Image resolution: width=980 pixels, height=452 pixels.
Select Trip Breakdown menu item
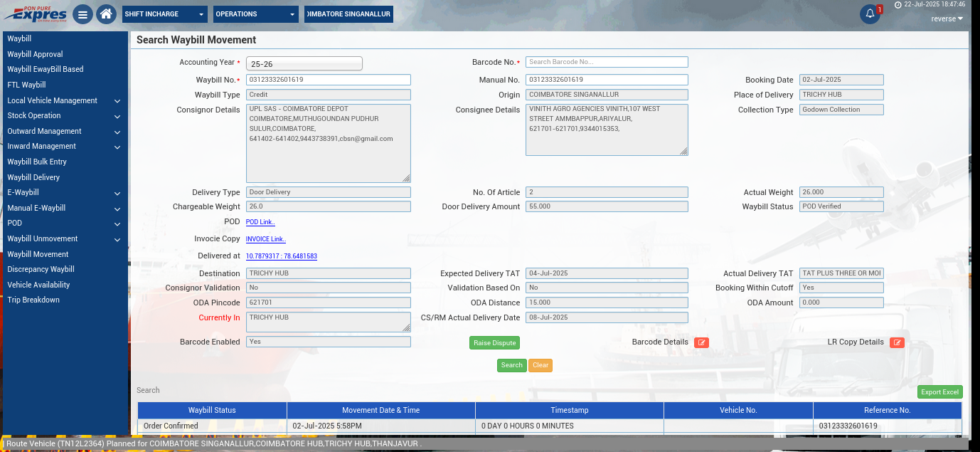33,300
